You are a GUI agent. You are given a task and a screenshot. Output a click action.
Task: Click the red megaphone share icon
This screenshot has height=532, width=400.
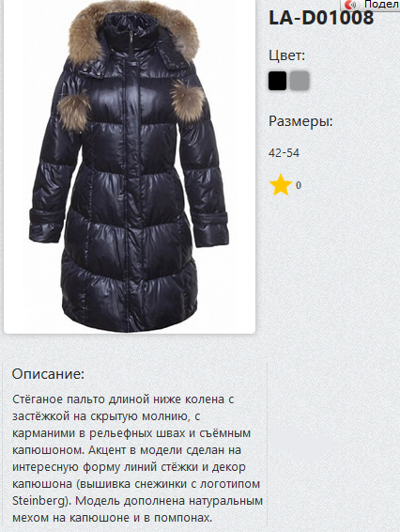(x=351, y=5)
